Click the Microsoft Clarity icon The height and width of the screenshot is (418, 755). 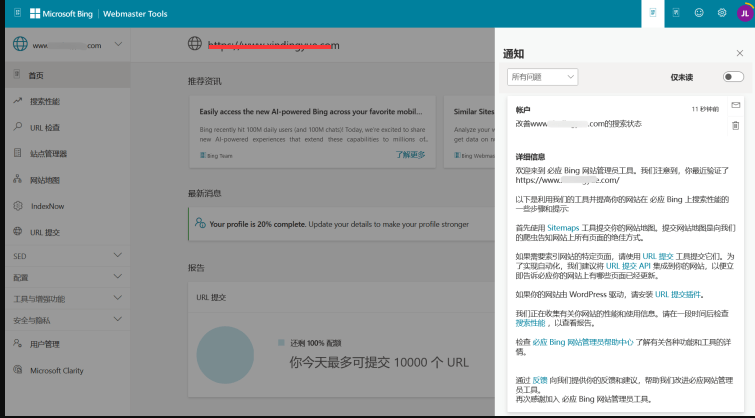click(18, 370)
